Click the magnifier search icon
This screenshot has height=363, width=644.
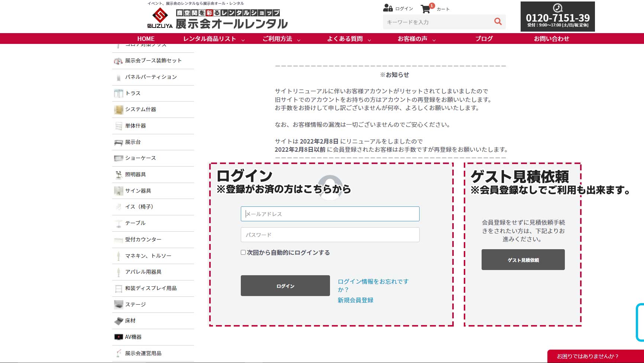click(x=498, y=22)
